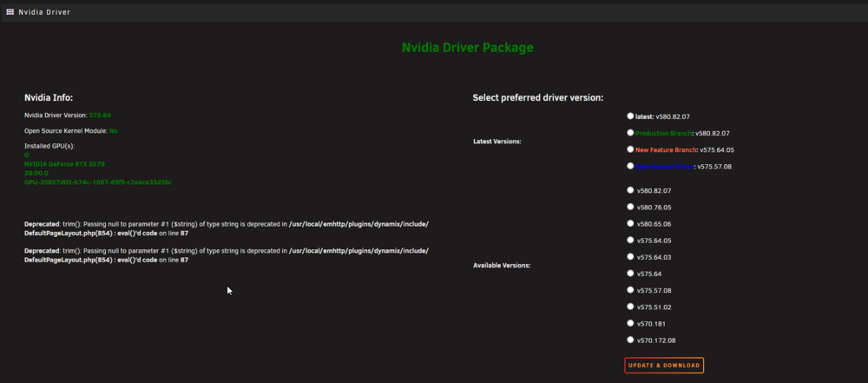Viewport: 868px width, 383px height.
Task: Click the Installed GPU(s) label
Action: coord(49,146)
